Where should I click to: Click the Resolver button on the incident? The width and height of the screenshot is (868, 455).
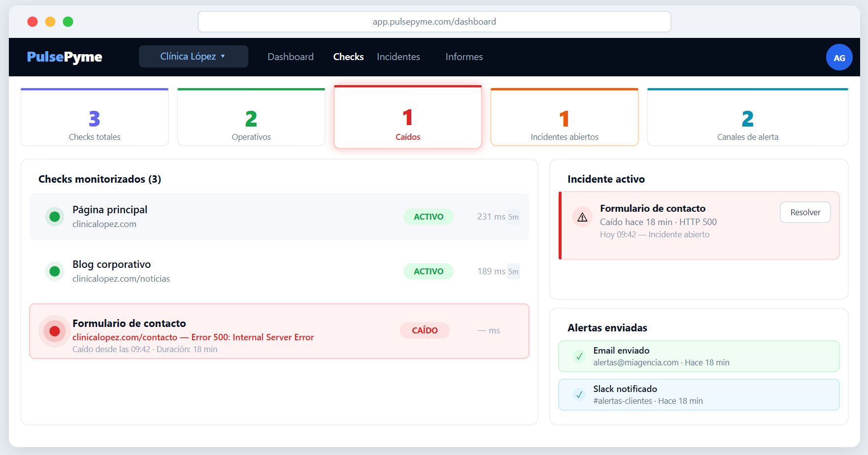tap(805, 212)
